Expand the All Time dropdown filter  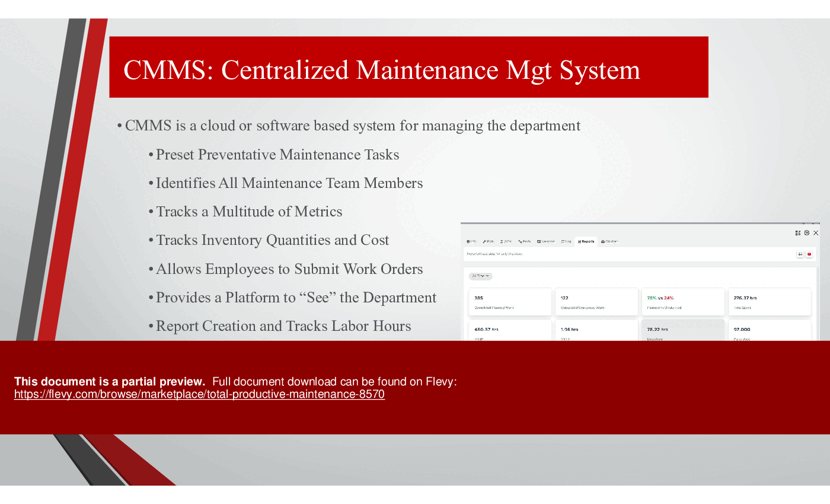click(481, 276)
